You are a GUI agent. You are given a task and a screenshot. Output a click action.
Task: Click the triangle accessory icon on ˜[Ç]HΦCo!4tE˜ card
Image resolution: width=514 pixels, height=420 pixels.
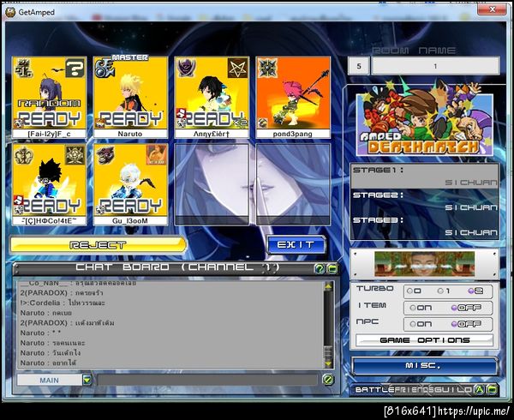coord(75,155)
